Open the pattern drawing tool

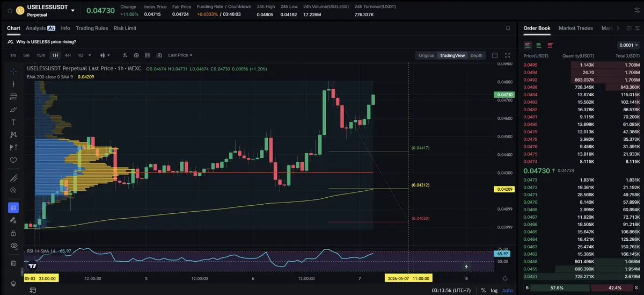point(13,134)
